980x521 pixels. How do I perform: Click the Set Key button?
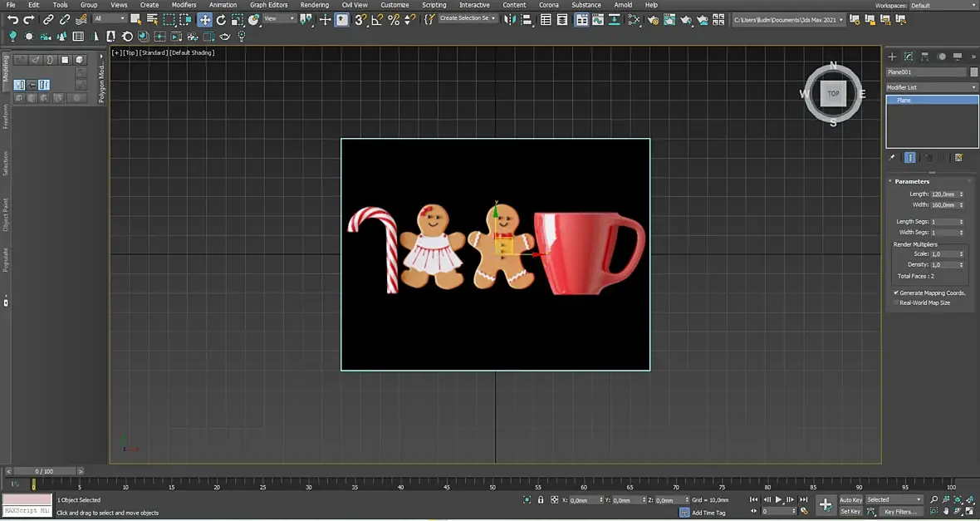[x=851, y=511]
